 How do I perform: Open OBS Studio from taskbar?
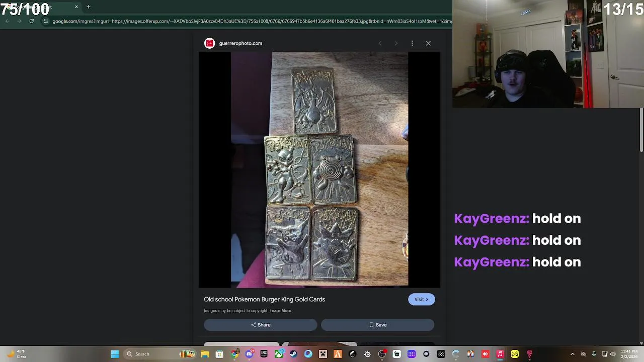click(x=382, y=354)
